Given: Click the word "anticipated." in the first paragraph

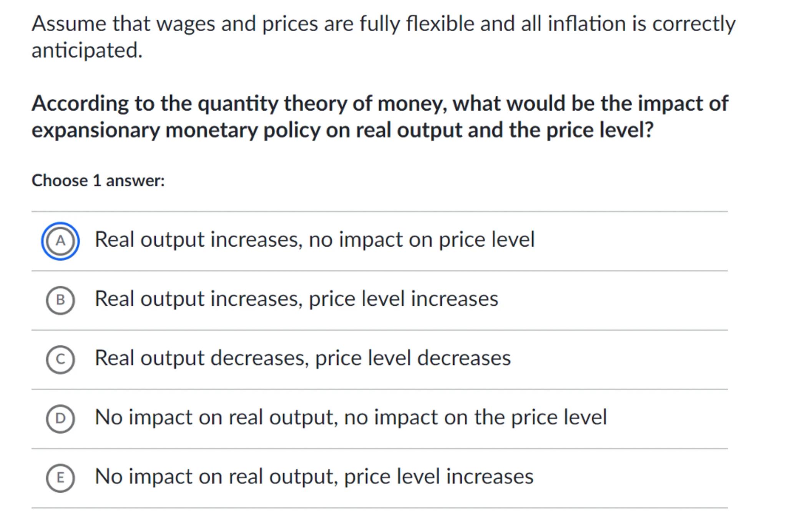Looking at the screenshot, I should [87, 50].
